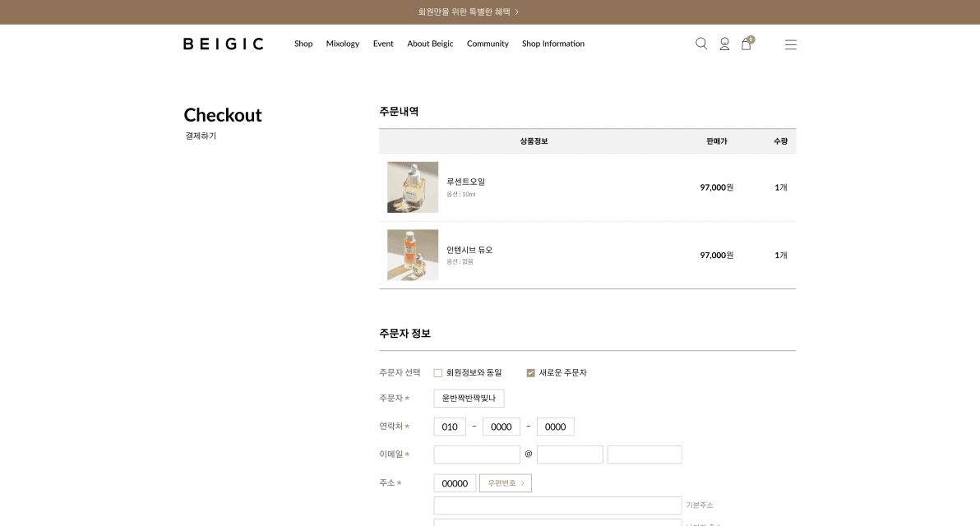980x526 pixels.
Task: Click into the 주문자 name field
Action: 469,398
